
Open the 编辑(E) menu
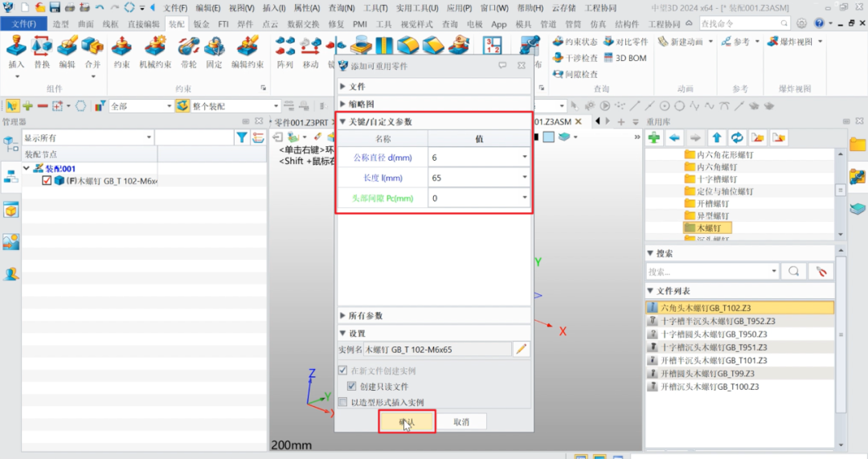tap(207, 8)
